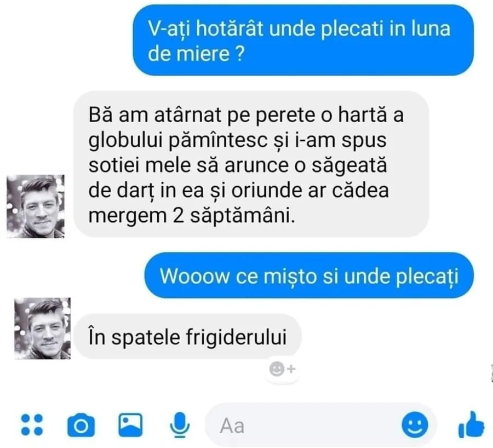This screenshot has width=493, height=448.
Task: Tap the camera icon
Action: [x=81, y=425]
